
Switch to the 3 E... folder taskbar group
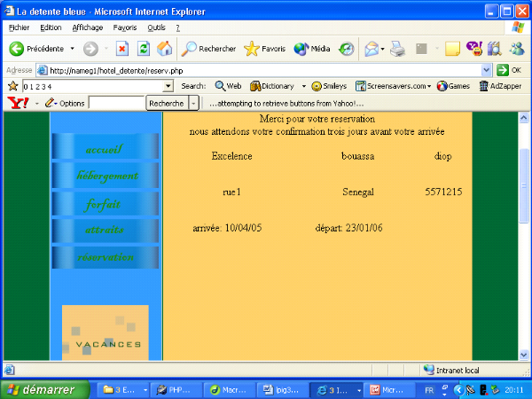pyautogui.click(x=123, y=390)
